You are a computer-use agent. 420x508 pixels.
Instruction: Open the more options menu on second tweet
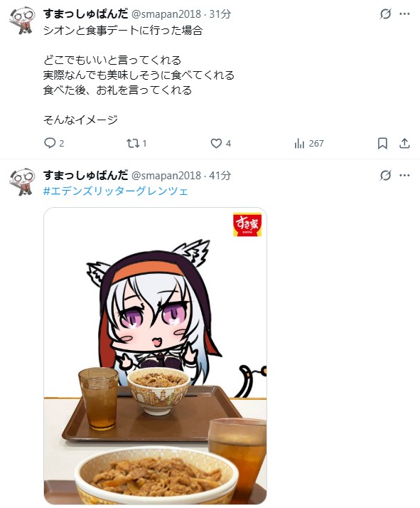(404, 175)
